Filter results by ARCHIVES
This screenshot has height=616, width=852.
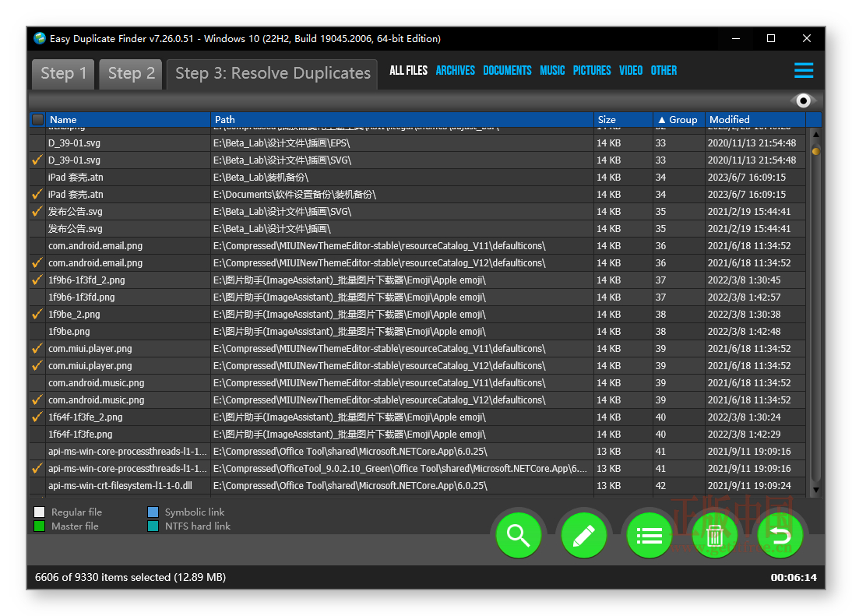[456, 71]
